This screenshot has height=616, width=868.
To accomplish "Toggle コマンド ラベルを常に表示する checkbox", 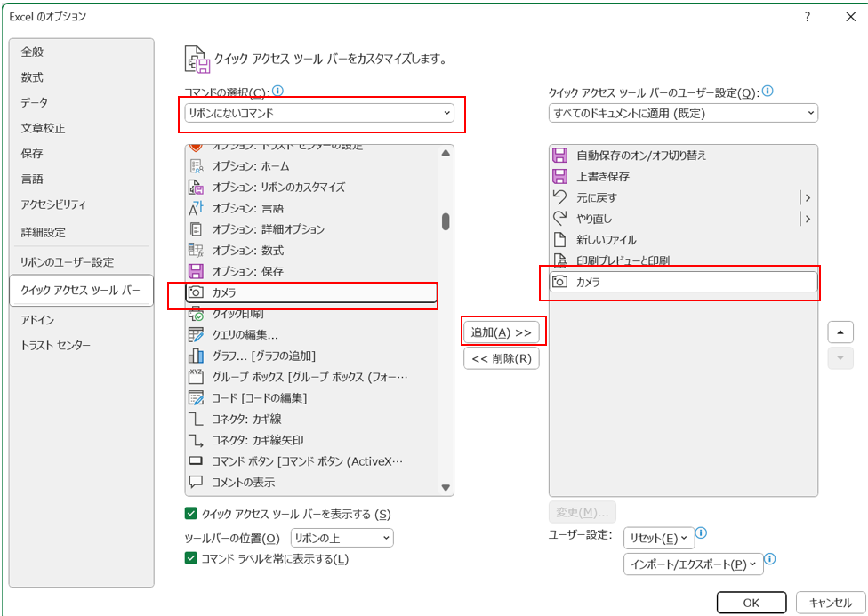I will click(x=191, y=558).
